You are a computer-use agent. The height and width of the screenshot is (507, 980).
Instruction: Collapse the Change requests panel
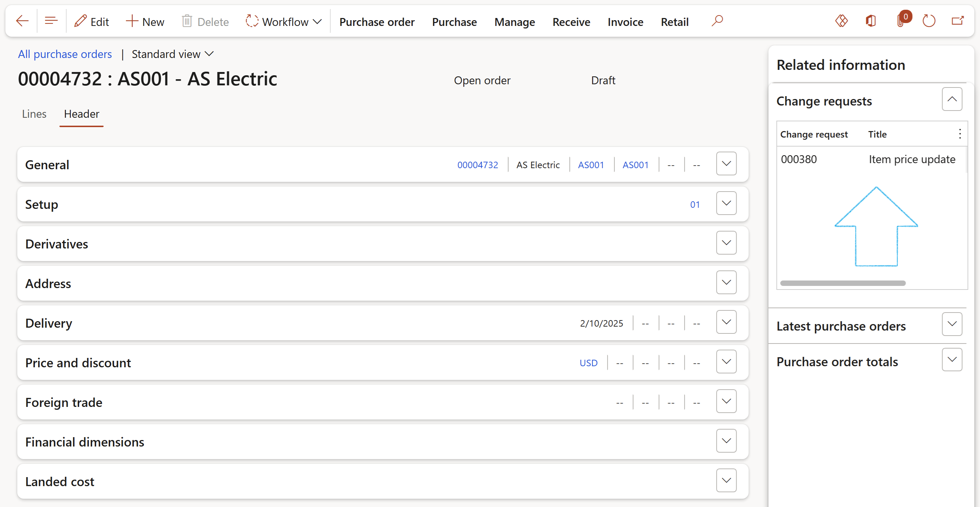tap(952, 99)
